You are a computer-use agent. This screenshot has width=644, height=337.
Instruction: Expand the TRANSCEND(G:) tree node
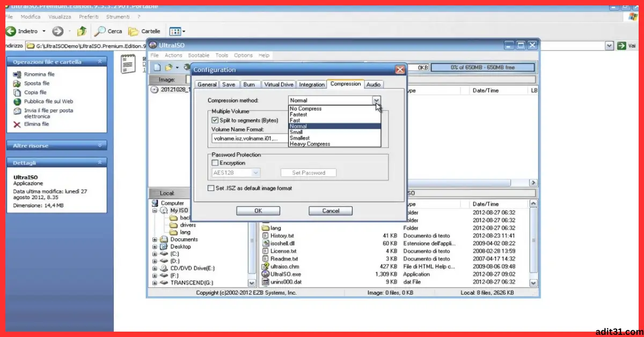pyautogui.click(x=155, y=282)
